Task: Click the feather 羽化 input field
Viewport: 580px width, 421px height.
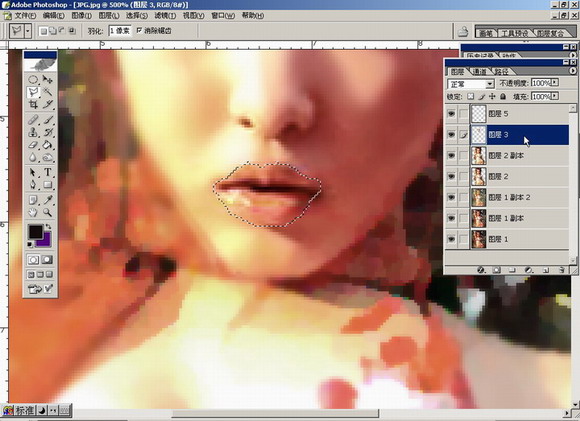Action: [x=121, y=31]
